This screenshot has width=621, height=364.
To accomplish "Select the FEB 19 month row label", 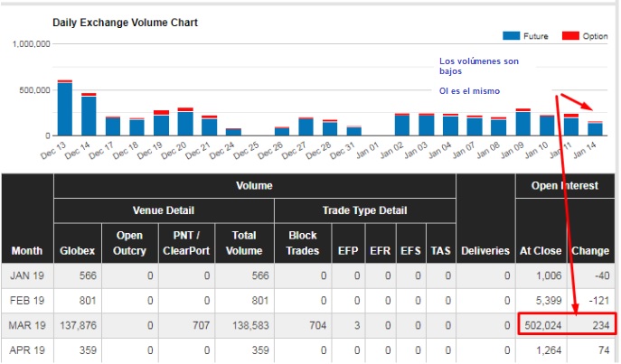I will coord(27,301).
